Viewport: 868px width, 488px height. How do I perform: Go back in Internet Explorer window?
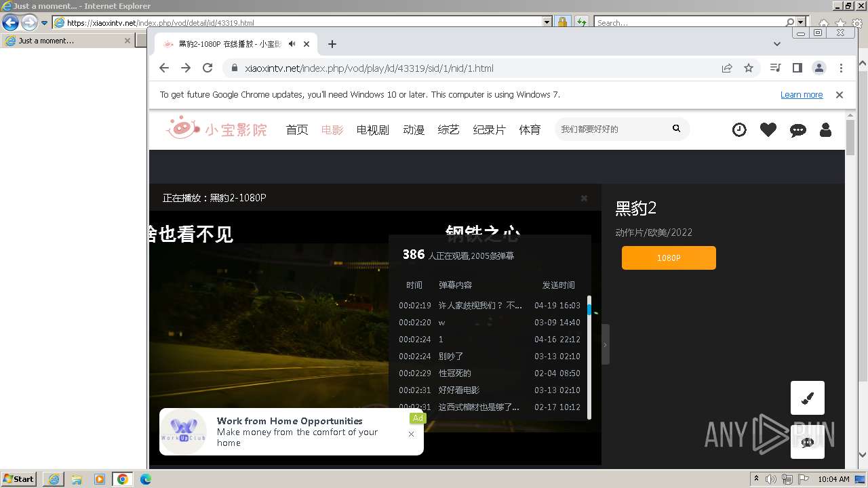tap(10, 22)
